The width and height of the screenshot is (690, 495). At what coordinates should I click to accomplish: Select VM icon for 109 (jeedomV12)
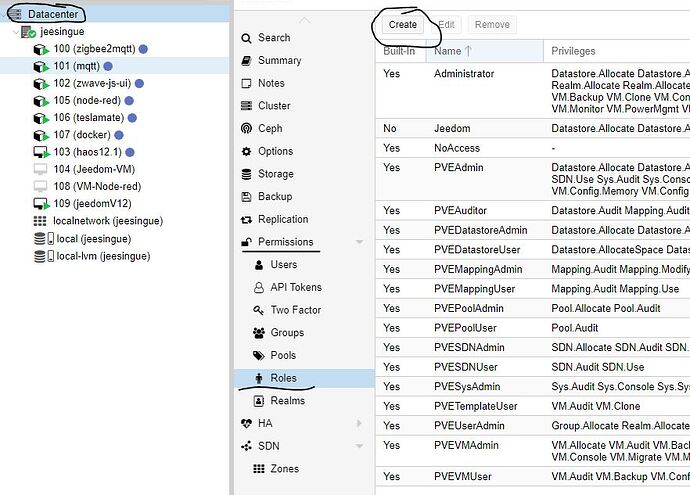click(x=41, y=204)
